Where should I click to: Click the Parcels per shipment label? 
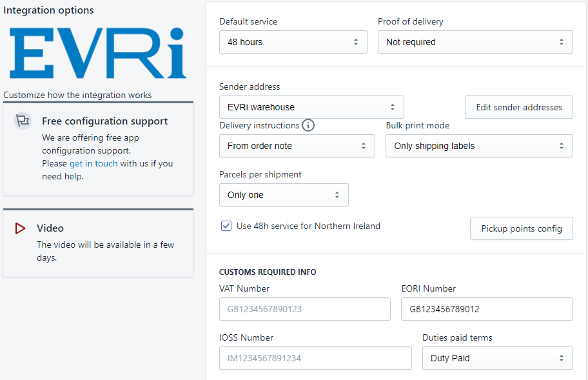tap(260, 174)
